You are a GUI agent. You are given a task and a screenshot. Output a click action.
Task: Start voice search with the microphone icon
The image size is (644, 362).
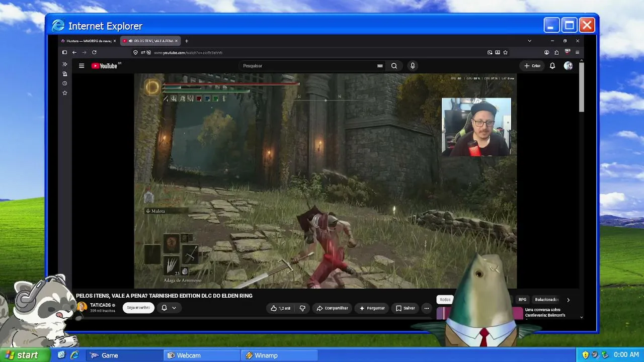413,66
